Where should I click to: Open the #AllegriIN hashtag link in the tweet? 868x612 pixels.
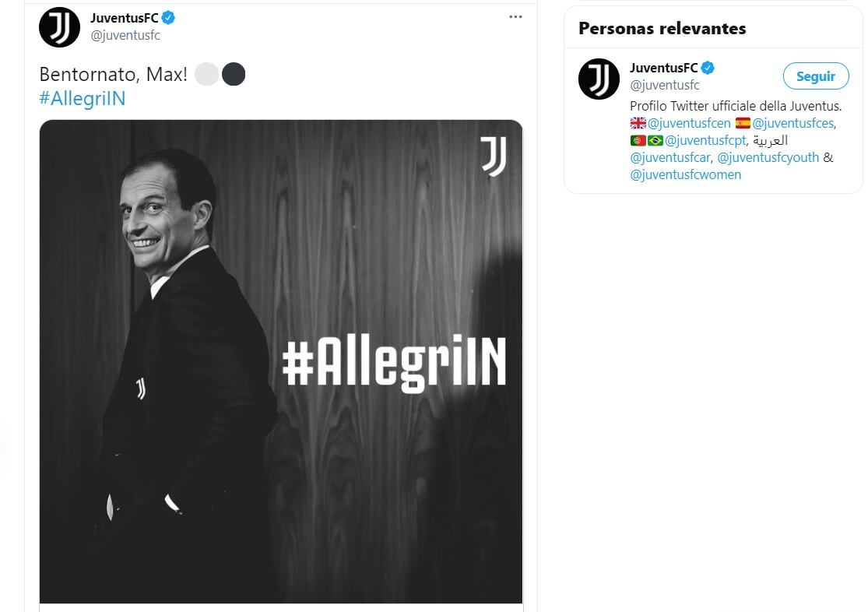point(82,99)
